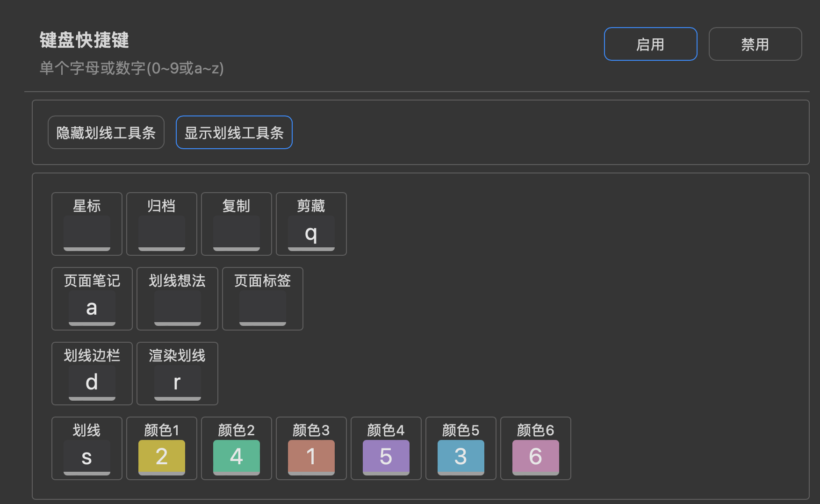
Task: Click the 禁用 (Disable) shortcuts button
Action: click(755, 44)
